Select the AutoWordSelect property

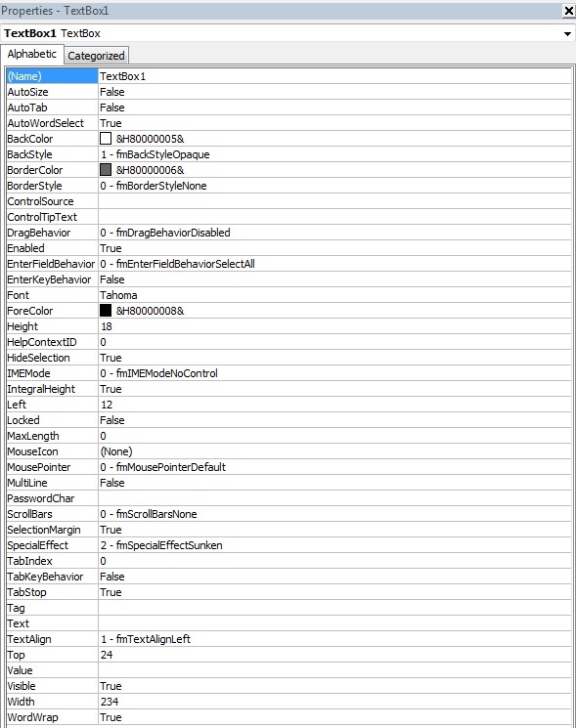pos(52,123)
